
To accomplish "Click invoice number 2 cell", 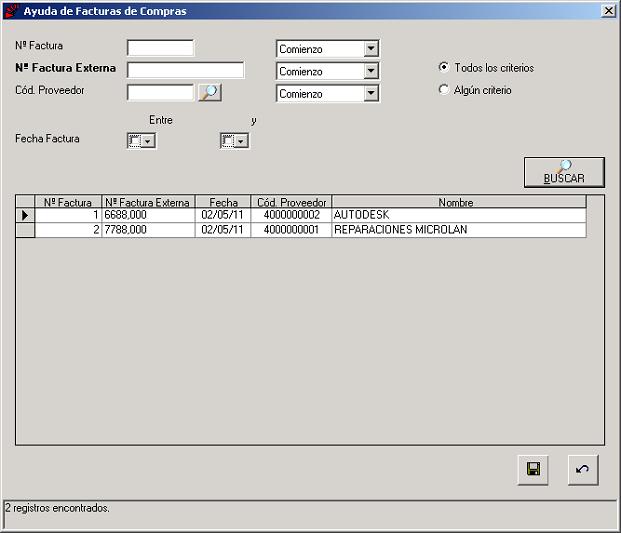I will (68, 230).
